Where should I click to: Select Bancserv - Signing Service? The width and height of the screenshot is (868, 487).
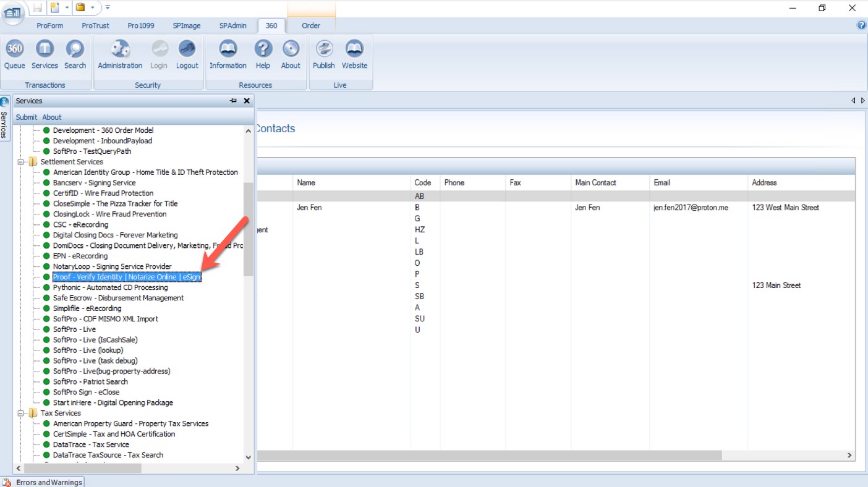94,183
